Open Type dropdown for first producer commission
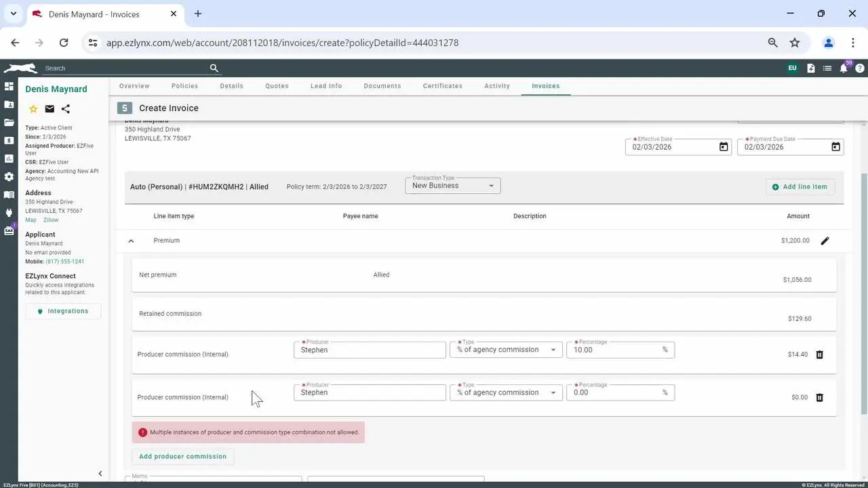This screenshot has height=488, width=868. pos(506,350)
